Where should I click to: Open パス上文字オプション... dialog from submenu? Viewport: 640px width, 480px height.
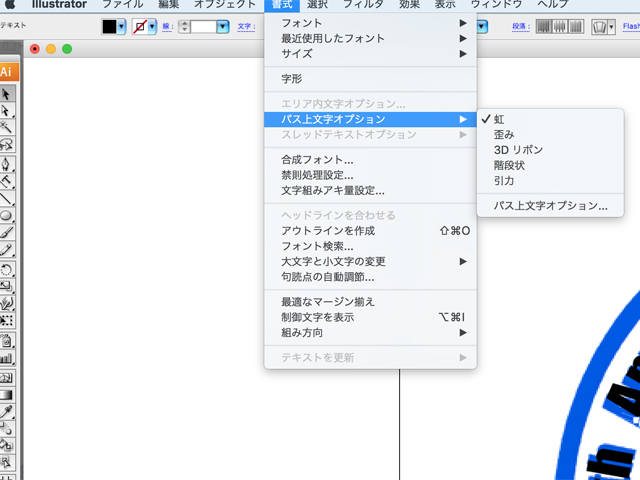pyautogui.click(x=550, y=206)
